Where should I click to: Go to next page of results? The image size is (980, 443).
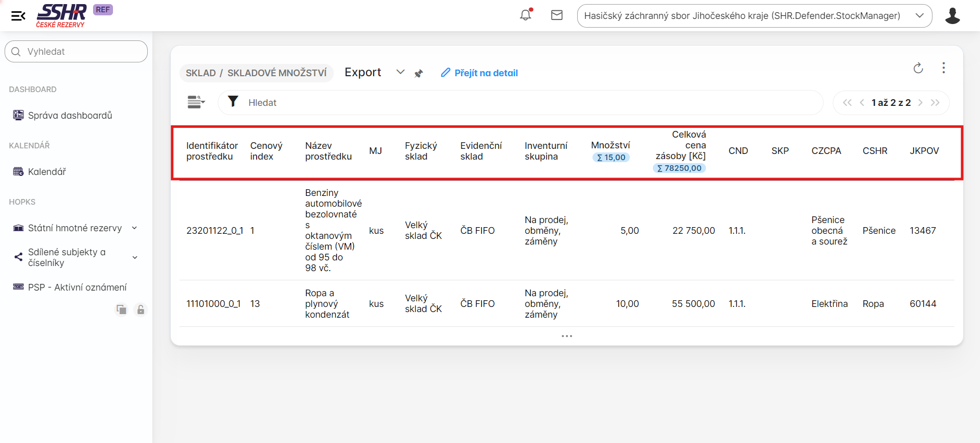pos(920,103)
